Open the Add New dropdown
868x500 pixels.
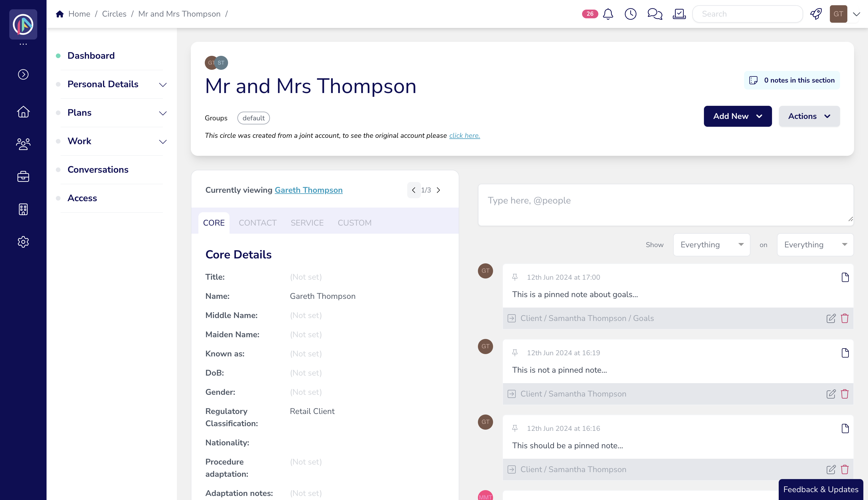tap(737, 116)
